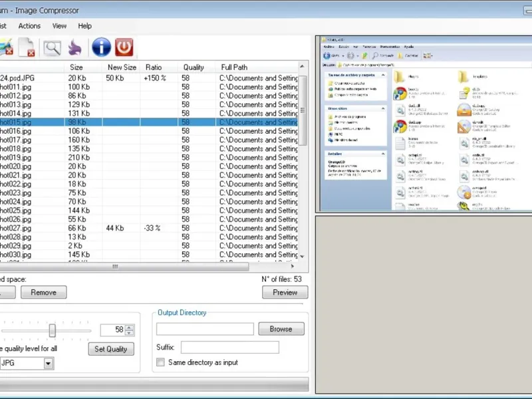
Task: Click the Set Quality button
Action: (111, 348)
